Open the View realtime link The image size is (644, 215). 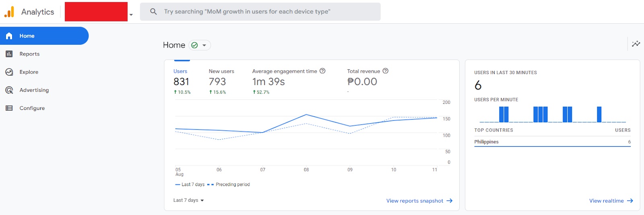coord(611,201)
